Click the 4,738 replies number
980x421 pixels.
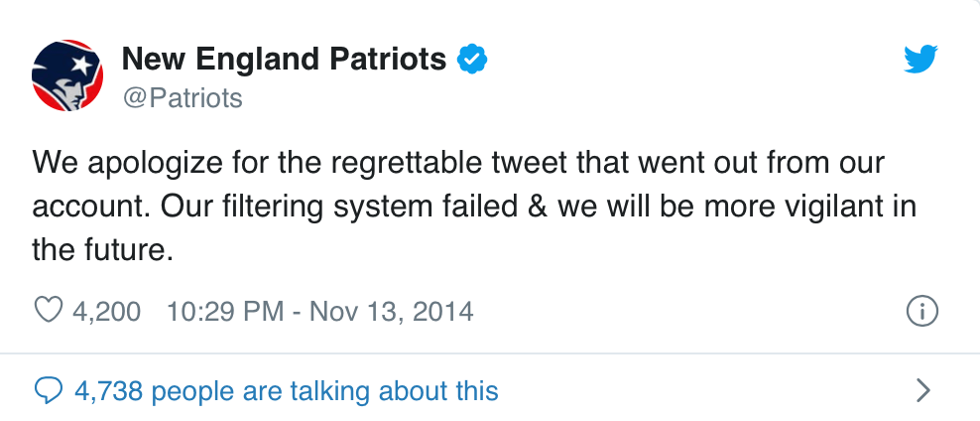pyautogui.click(x=109, y=391)
